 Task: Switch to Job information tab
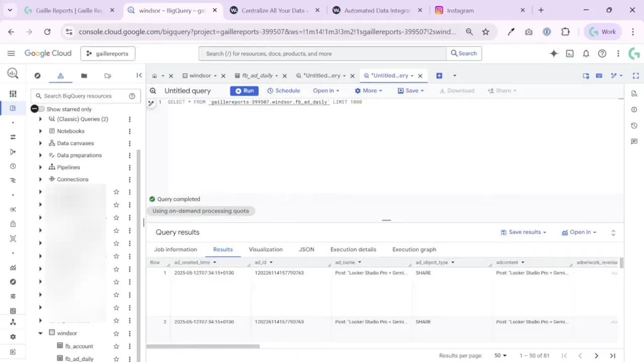(176, 249)
